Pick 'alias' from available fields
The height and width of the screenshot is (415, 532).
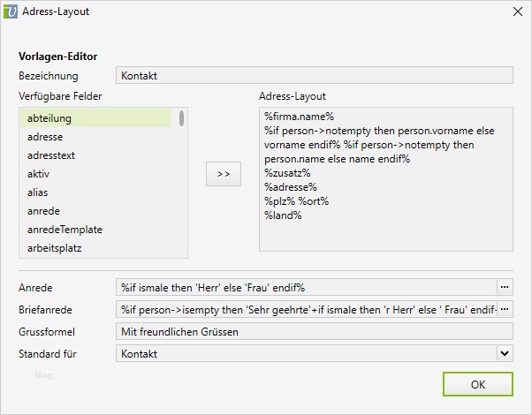click(95, 192)
